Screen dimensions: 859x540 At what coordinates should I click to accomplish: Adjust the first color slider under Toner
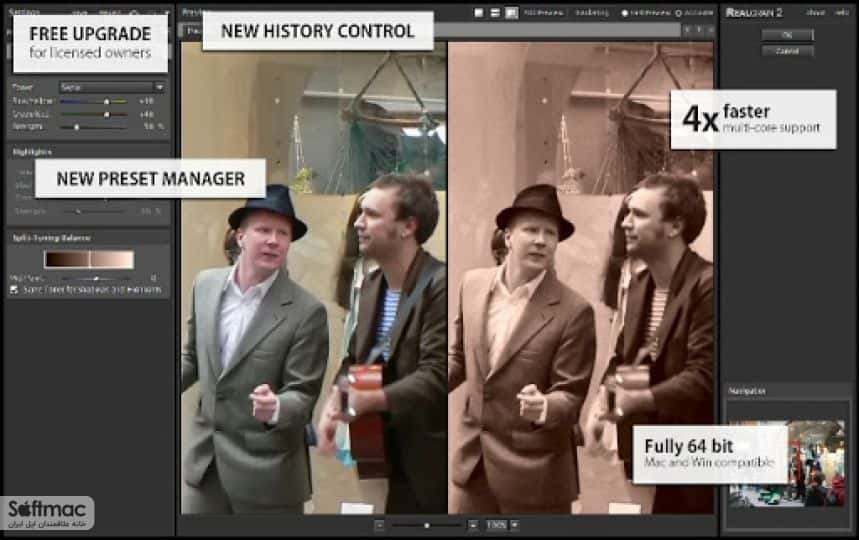[x=94, y=101]
